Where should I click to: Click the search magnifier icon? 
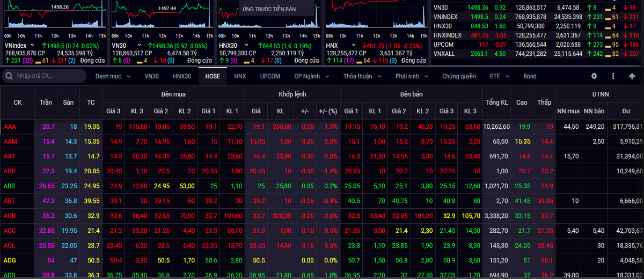click(10, 76)
